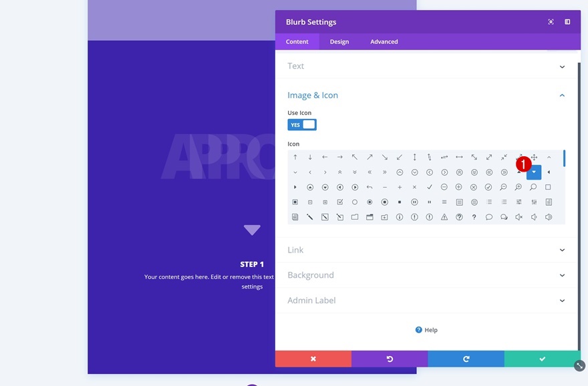Expand the Text section
588x386 pixels.
click(426, 66)
